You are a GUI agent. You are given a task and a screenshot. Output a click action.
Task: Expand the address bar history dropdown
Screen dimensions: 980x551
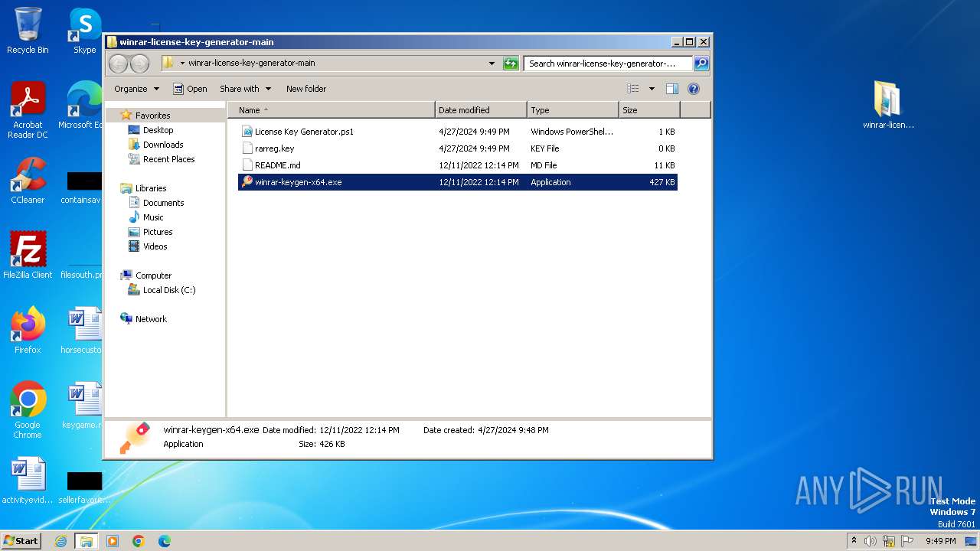[x=492, y=64]
